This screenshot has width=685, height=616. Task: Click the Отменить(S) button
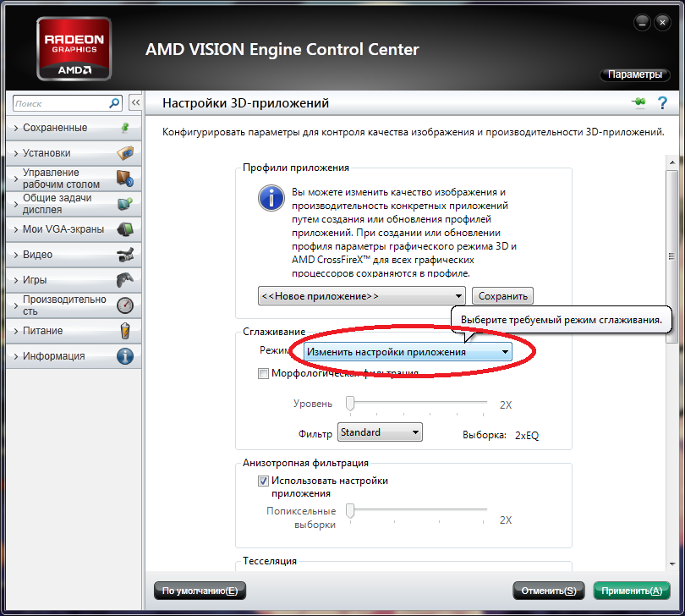click(549, 591)
